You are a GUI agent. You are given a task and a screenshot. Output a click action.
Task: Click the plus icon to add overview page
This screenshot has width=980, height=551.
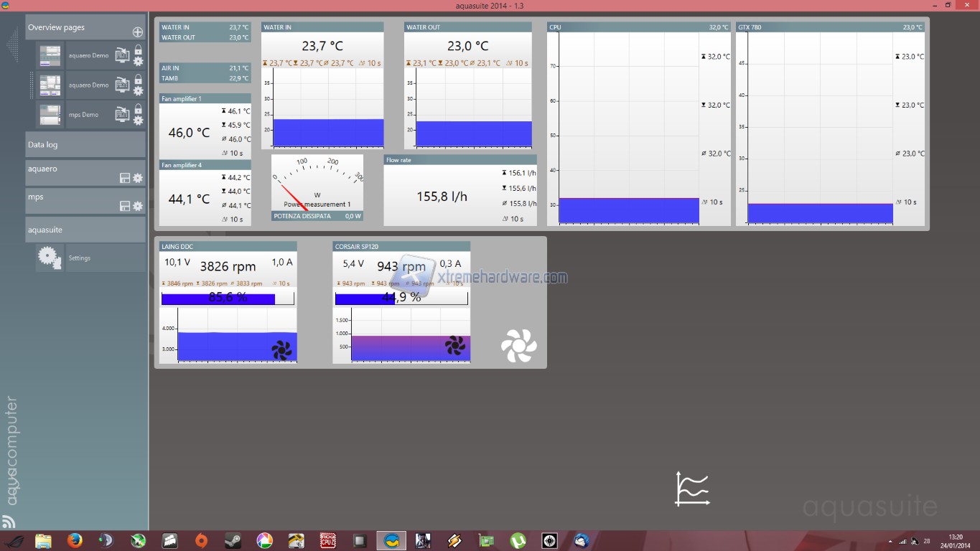tap(137, 33)
